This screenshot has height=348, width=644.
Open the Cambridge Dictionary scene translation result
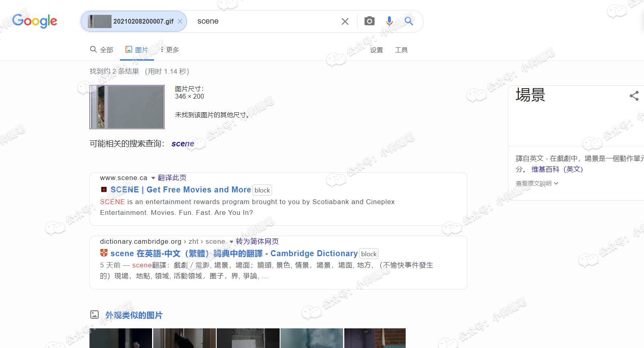click(234, 253)
